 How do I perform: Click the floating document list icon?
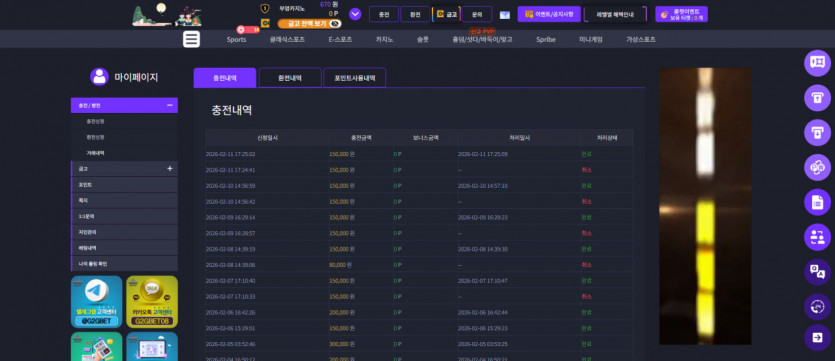pos(817,202)
